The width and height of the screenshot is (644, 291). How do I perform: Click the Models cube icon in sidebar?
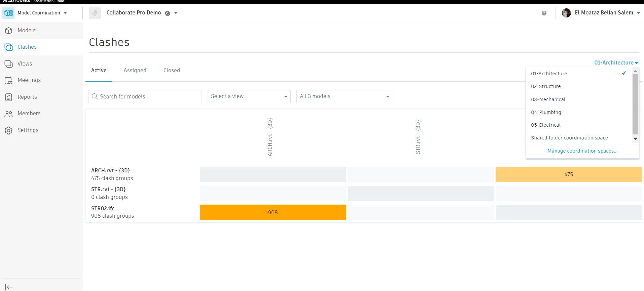[9, 31]
